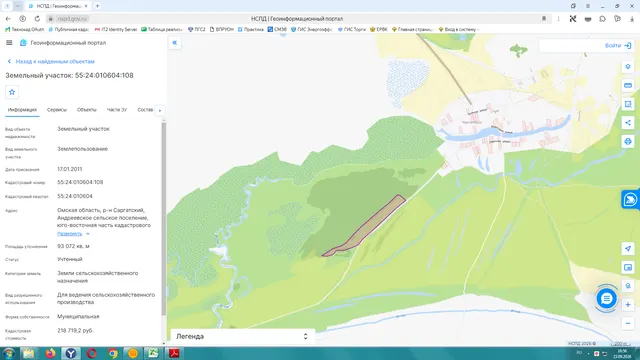Print the map
640x360 pixels.
click(x=628, y=142)
